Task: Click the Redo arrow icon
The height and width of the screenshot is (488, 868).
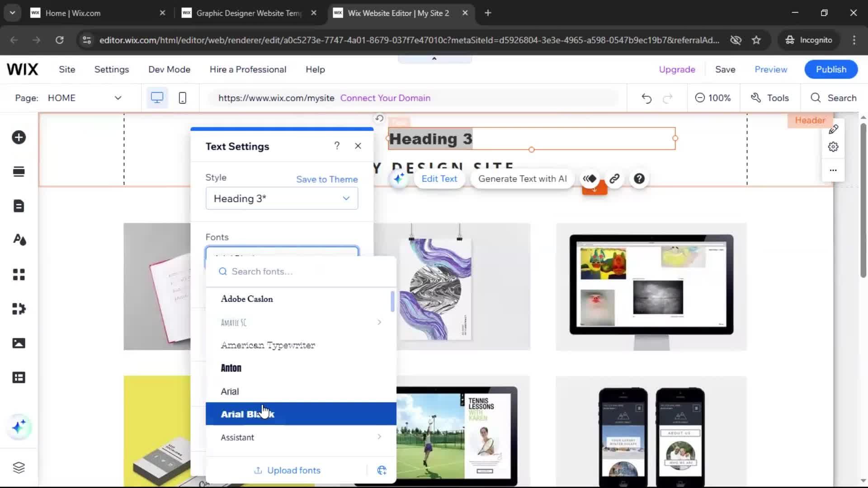Action: point(668,98)
